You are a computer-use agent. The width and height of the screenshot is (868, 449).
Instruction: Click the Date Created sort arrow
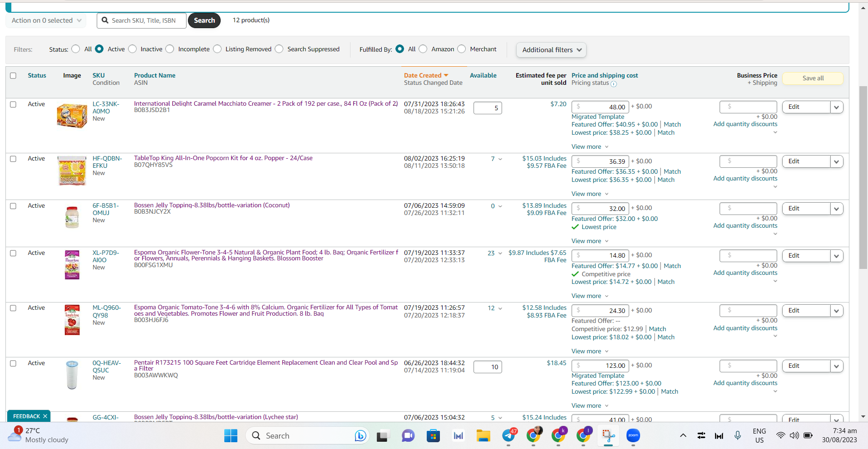446,75
